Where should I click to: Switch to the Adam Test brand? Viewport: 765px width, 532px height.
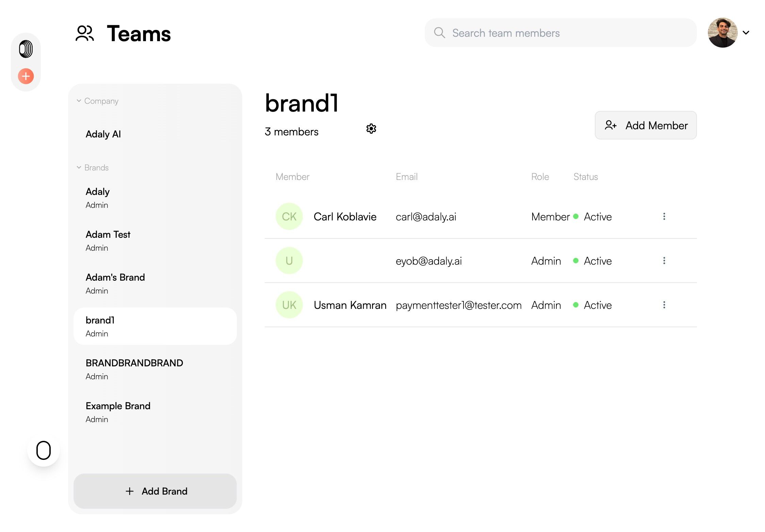tap(108, 240)
